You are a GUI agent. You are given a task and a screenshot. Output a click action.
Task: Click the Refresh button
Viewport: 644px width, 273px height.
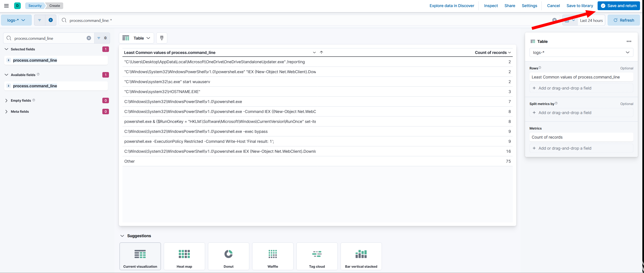pos(623,20)
